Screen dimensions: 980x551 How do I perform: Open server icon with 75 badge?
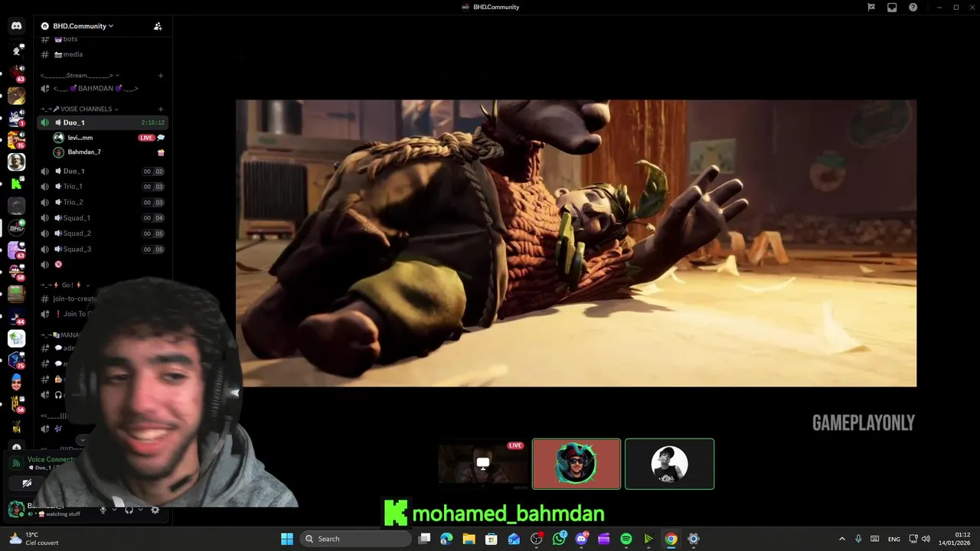pyautogui.click(x=16, y=360)
